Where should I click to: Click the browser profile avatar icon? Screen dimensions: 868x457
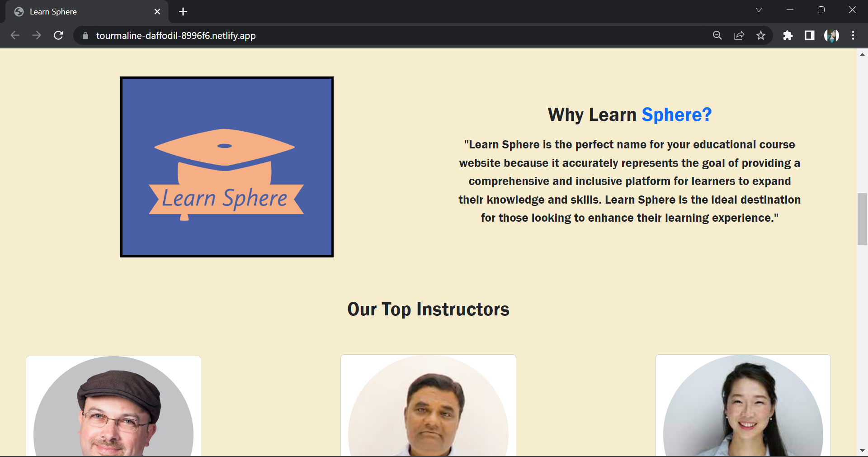click(831, 35)
